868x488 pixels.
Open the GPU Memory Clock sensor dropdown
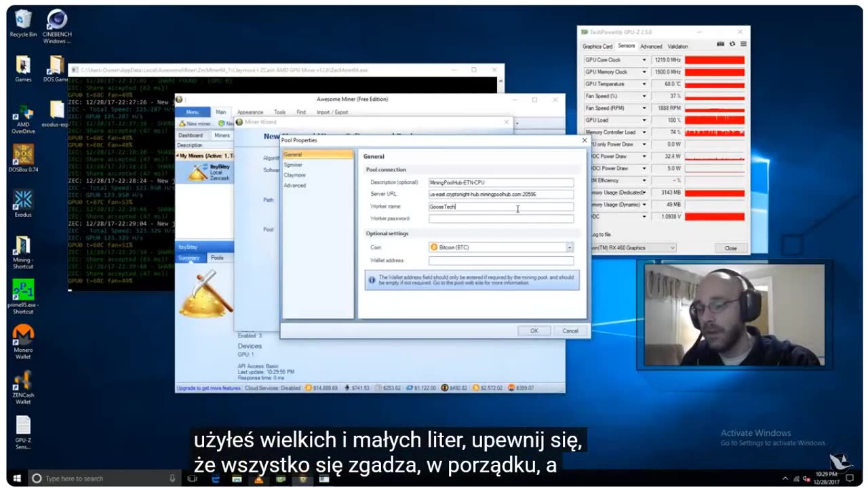point(644,72)
